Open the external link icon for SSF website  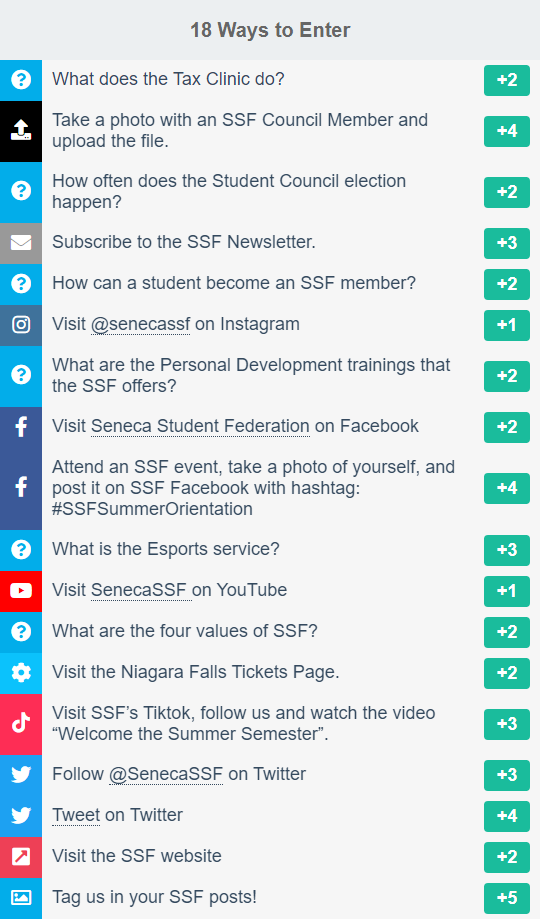tap(21, 856)
